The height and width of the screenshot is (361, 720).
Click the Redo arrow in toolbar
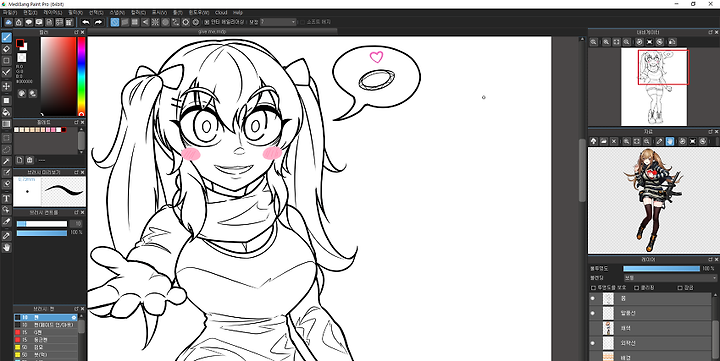click(x=98, y=22)
